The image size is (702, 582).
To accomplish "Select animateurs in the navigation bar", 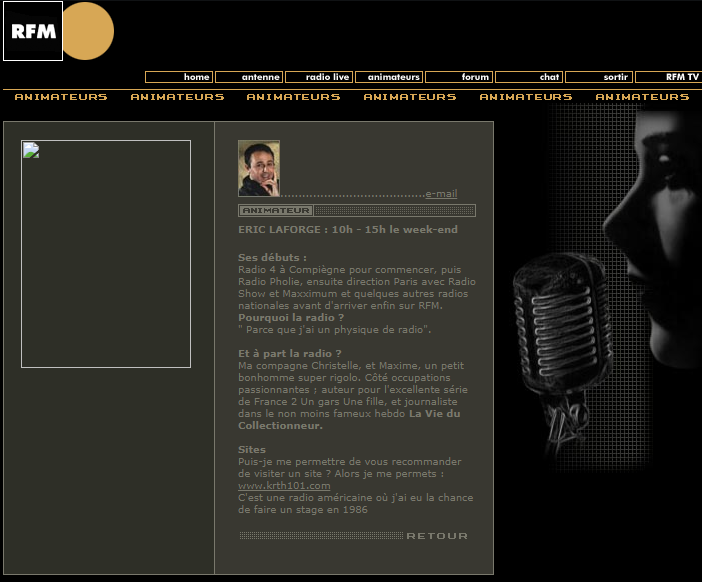I will click(x=389, y=77).
